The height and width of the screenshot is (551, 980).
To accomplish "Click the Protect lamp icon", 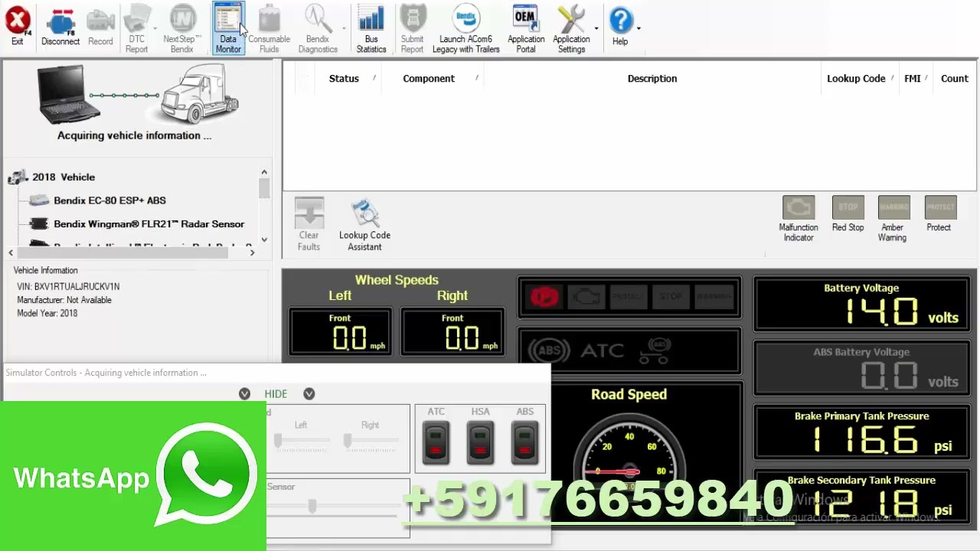I will pyautogui.click(x=940, y=207).
